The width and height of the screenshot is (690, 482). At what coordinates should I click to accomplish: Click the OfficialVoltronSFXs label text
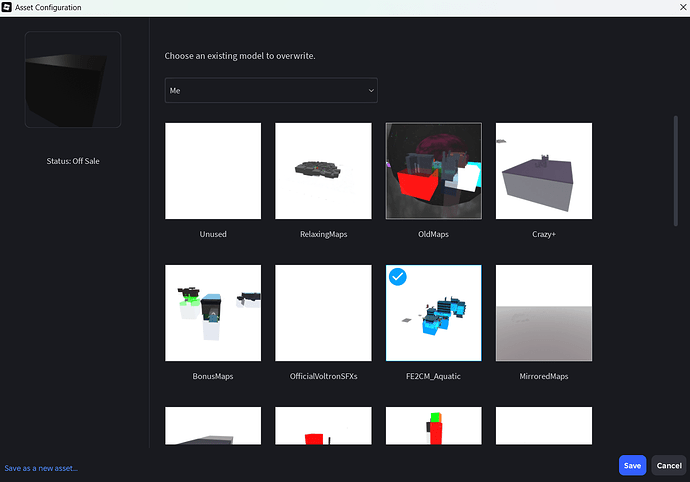[x=323, y=376]
